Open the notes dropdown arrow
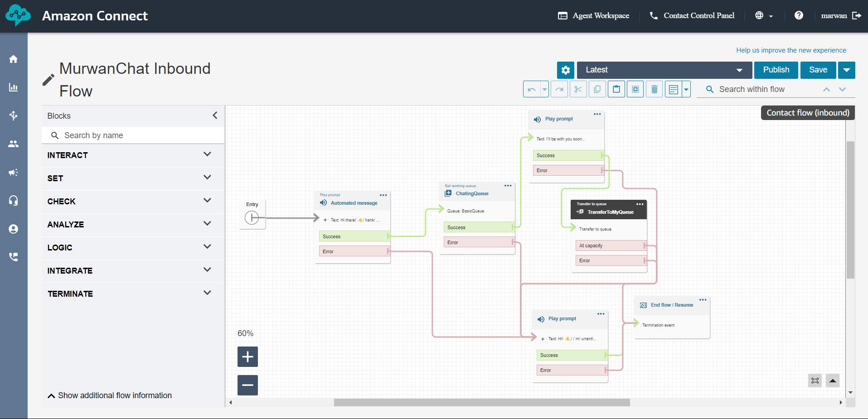This screenshot has height=419, width=868. (x=686, y=89)
